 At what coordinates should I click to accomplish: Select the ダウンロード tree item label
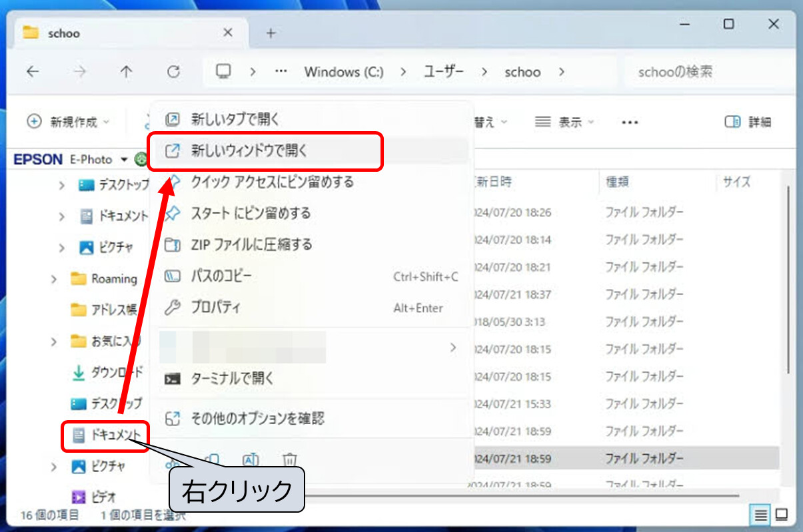117,374
